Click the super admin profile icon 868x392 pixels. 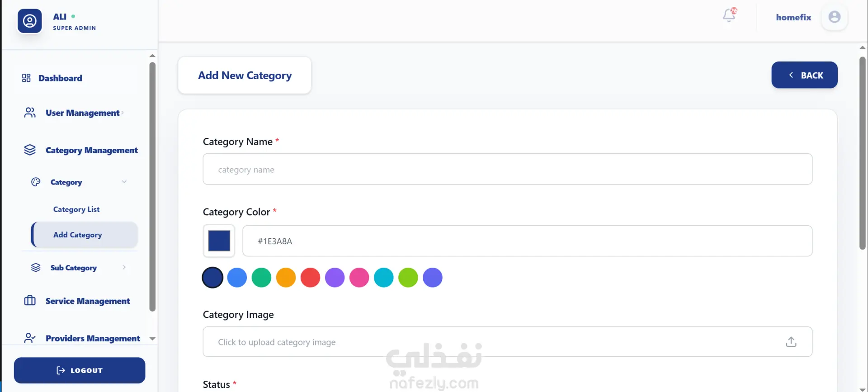pyautogui.click(x=30, y=21)
